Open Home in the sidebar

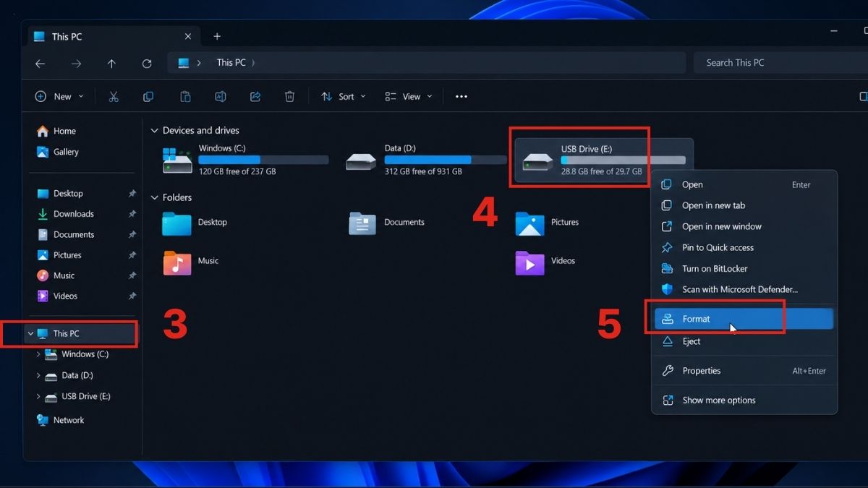[56, 131]
